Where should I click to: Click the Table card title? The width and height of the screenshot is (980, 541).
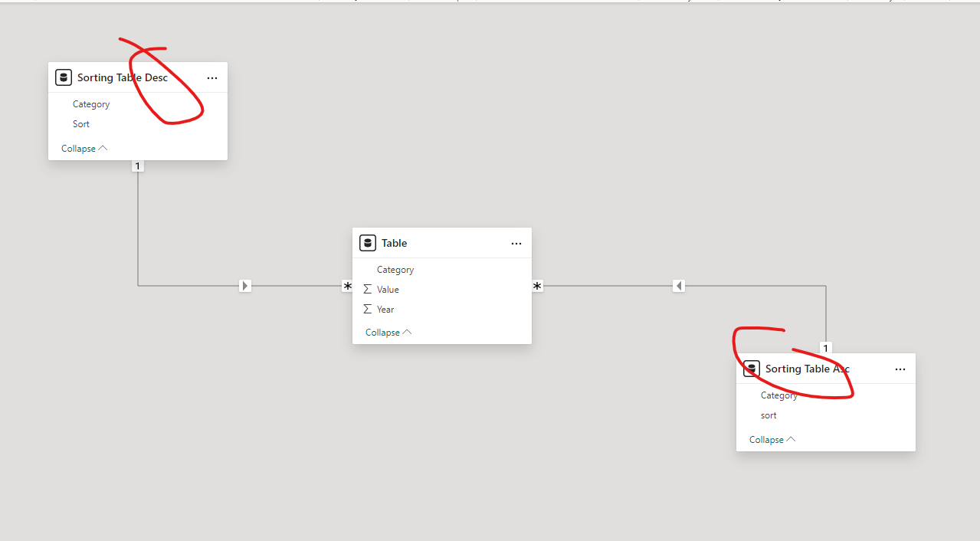point(395,243)
